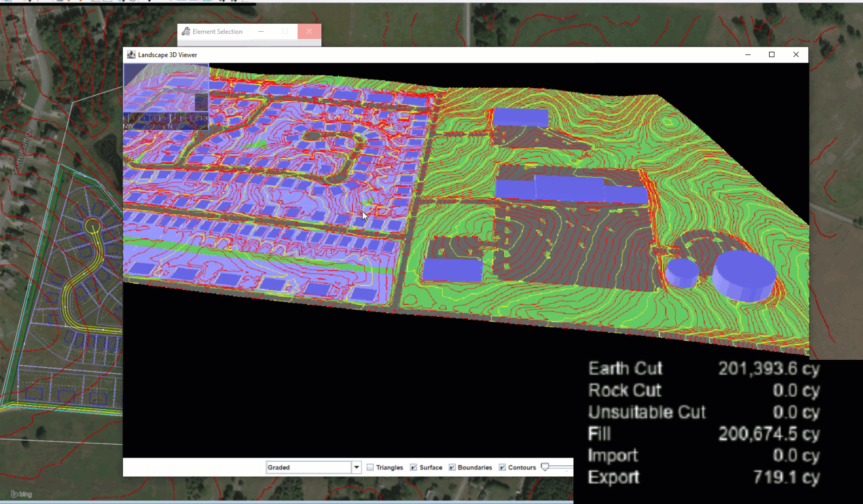Uncheck the Boundaries checkbox
Image resolution: width=863 pixels, height=504 pixels.
point(452,467)
